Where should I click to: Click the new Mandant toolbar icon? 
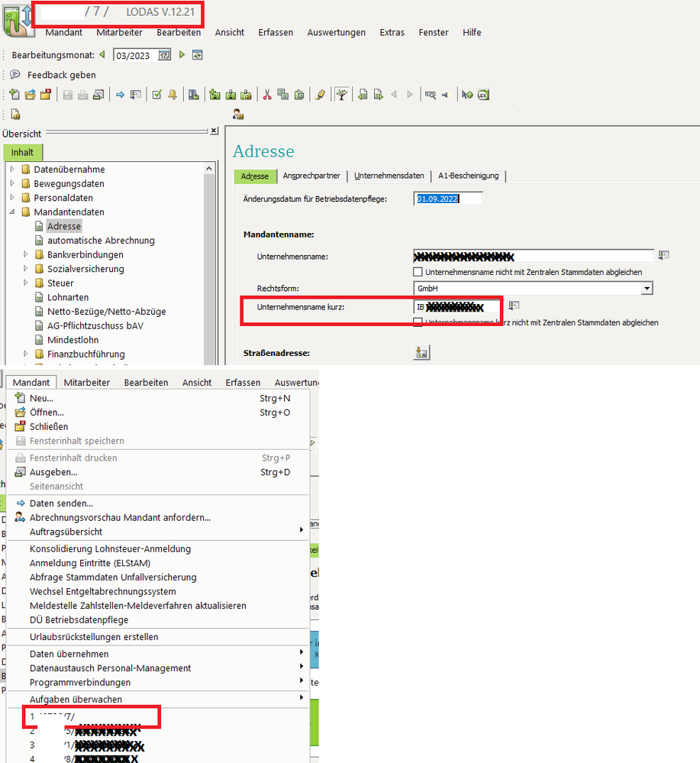[15, 95]
